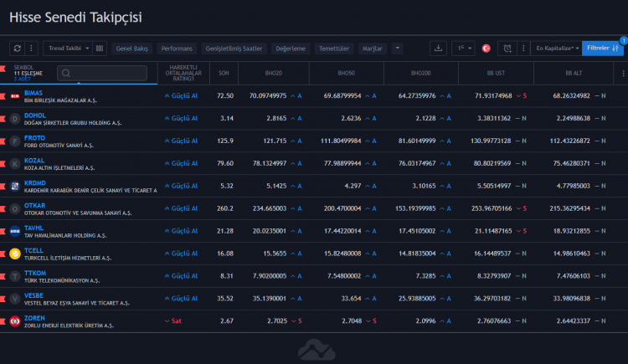This screenshot has width=628, height=364.
Task: Open refresh options three-dot menu
Action: 31,49
